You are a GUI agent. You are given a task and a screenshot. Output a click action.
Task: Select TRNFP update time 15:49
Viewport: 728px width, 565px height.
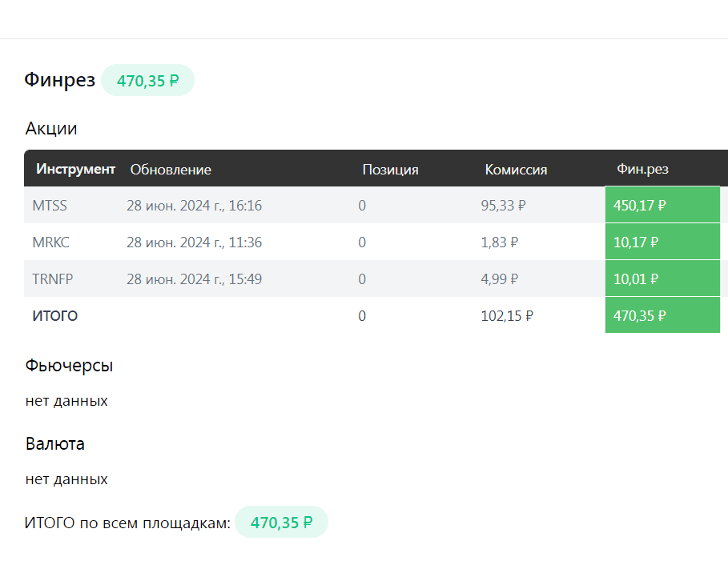[194, 278]
